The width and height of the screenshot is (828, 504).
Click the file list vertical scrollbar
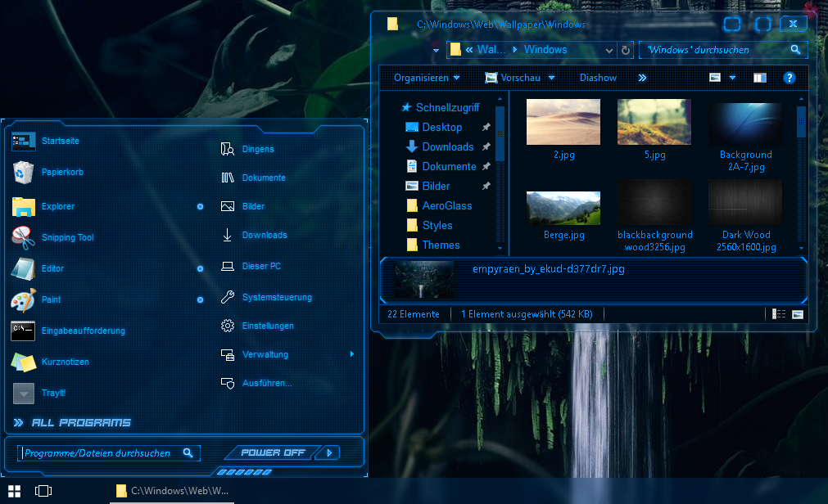pos(801,172)
